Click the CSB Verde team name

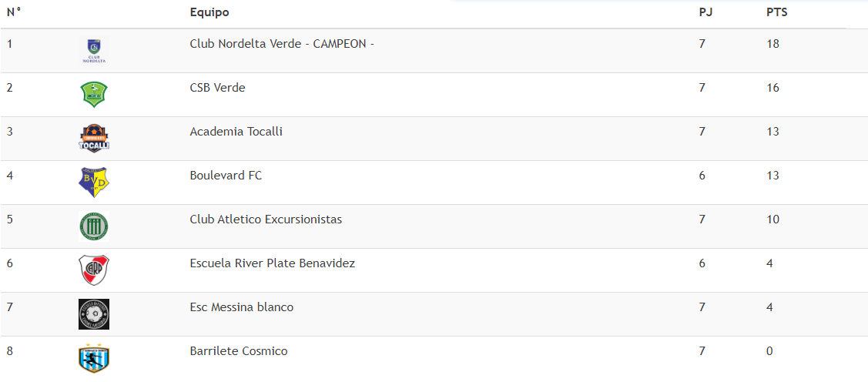217,88
